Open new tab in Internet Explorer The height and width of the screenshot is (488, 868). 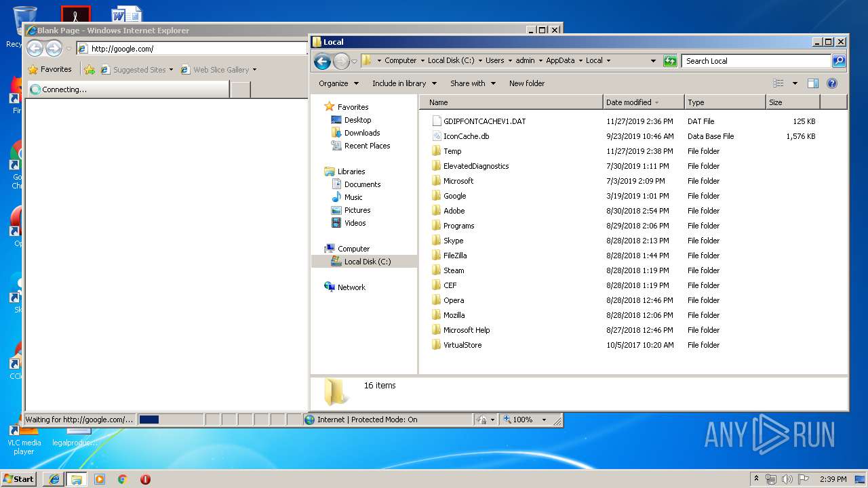pos(240,89)
